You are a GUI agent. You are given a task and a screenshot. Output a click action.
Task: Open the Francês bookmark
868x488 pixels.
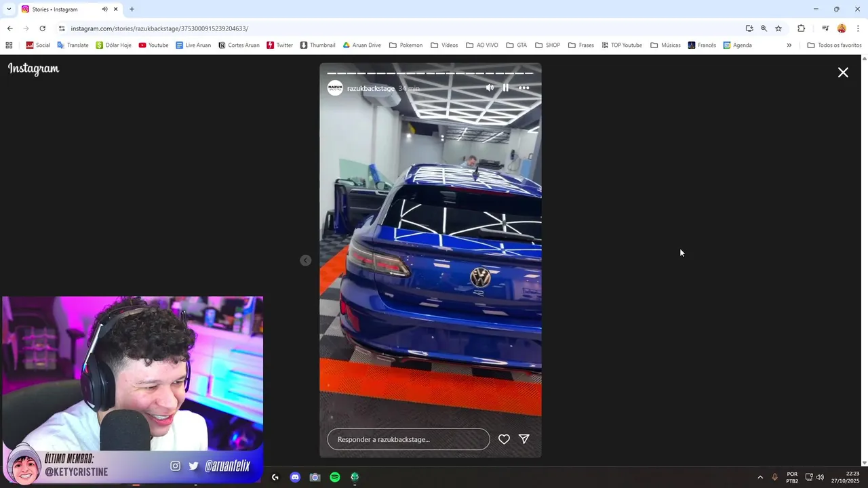702,45
